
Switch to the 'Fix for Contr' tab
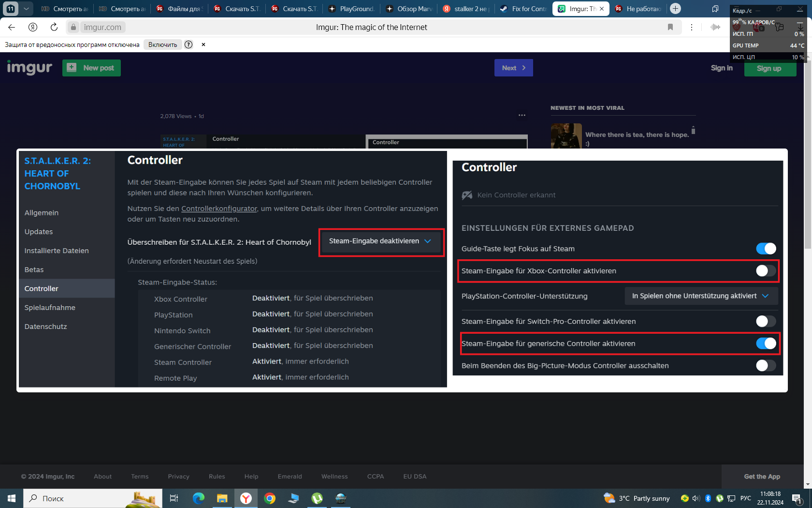point(523,9)
